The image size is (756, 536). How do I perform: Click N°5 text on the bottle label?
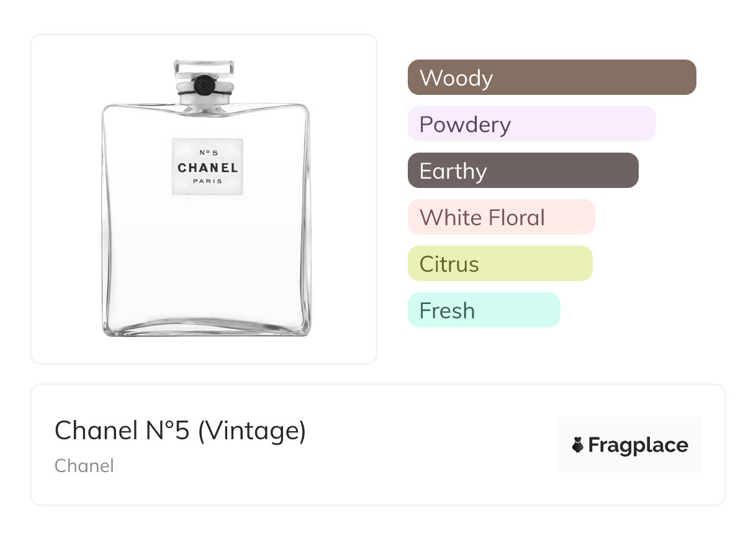pyautogui.click(x=207, y=153)
